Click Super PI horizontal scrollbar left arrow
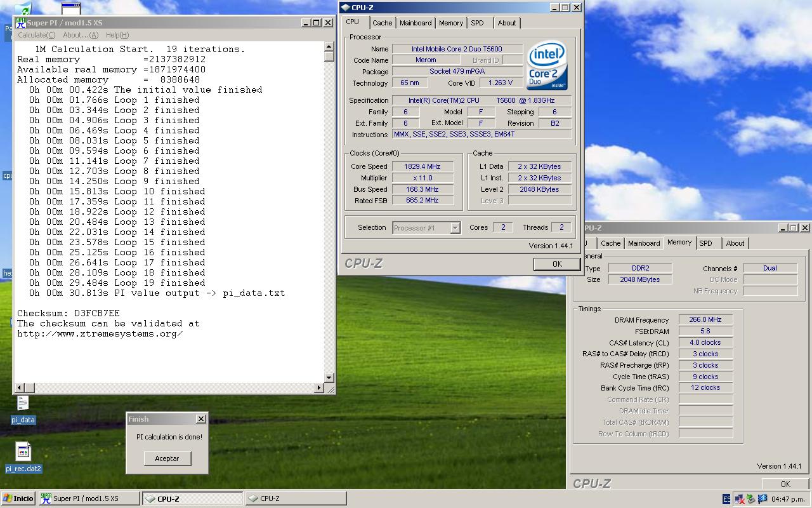The width and height of the screenshot is (812, 508). 20,387
